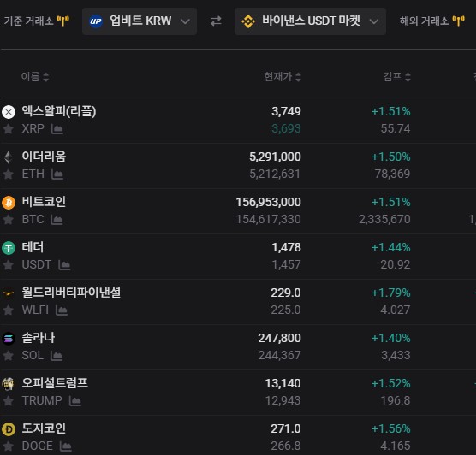Screen dimensions: 476x455
Task: Open the 테더 coin name
Action: point(33,247)
